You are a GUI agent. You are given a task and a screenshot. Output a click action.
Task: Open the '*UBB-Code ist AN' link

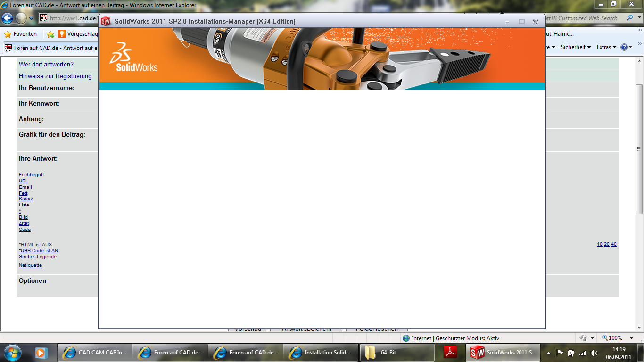pyautogui.click(x=38, y=251)
